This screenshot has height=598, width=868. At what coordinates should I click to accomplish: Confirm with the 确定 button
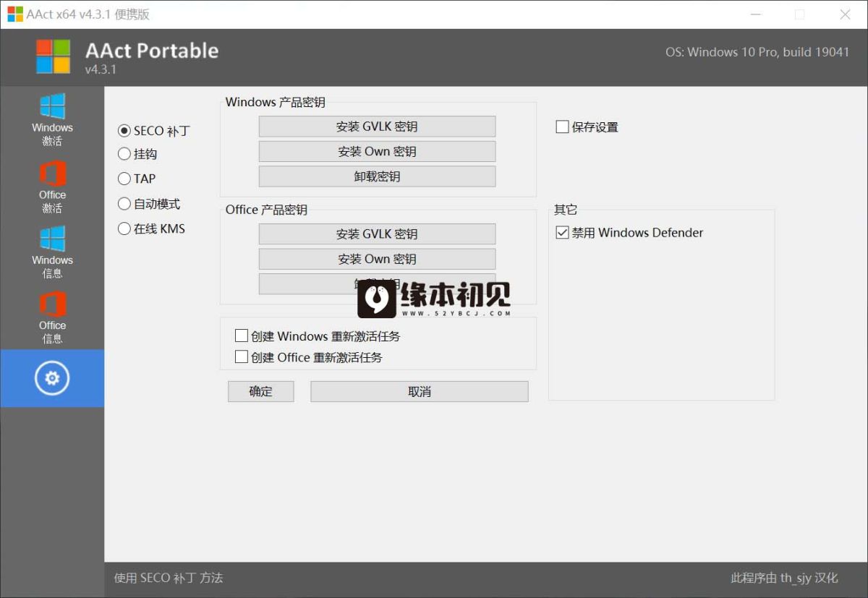click(x=261, y=391)
